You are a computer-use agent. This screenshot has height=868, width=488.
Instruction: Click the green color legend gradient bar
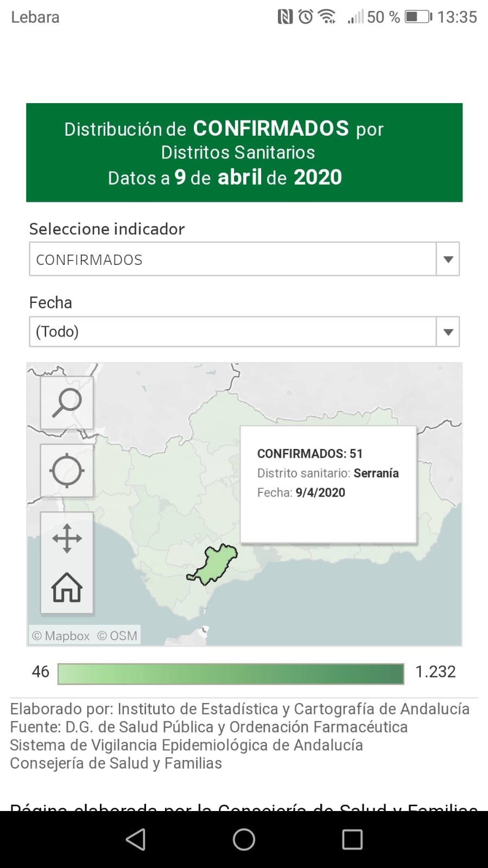(231, 674)
